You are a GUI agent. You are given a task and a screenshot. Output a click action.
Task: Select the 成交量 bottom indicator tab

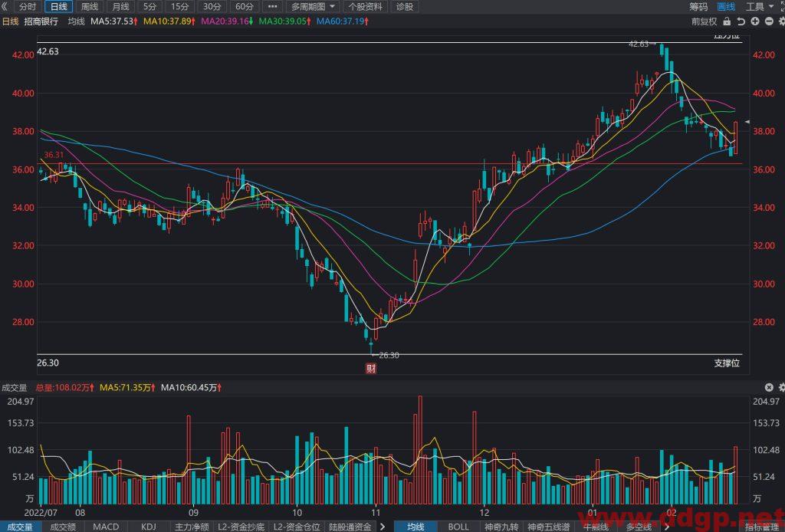pyautogui.click(x=20, y=527)
